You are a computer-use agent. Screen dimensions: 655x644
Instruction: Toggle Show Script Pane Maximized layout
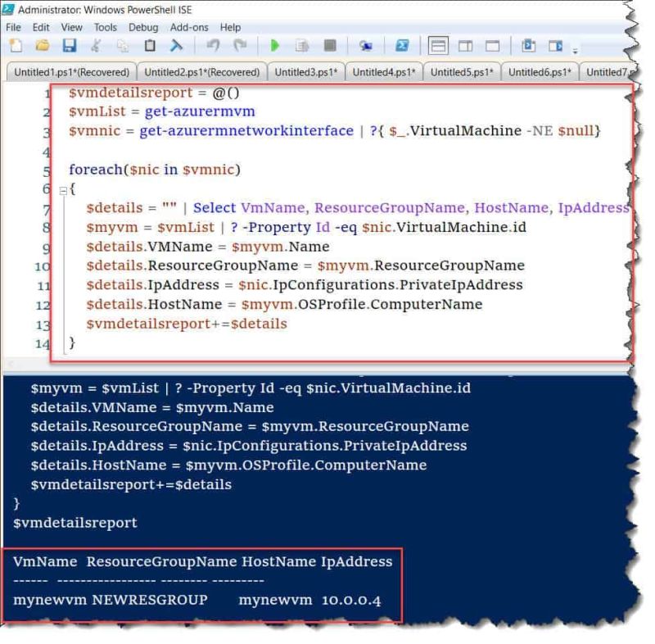(491, 46)
